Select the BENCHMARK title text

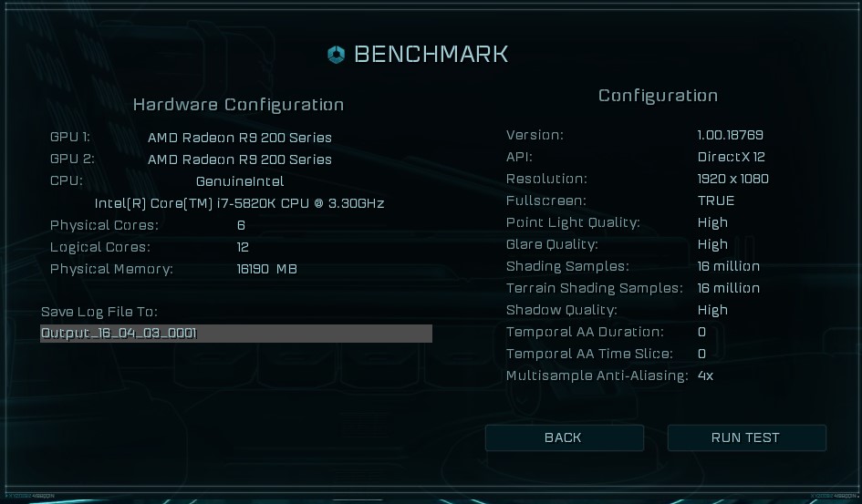[431, 55]
